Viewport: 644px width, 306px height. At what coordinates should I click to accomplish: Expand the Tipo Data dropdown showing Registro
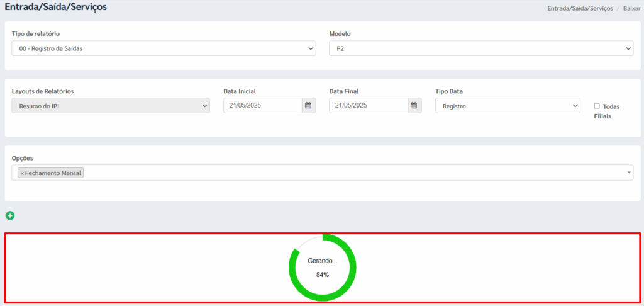[x=507, y=106]
